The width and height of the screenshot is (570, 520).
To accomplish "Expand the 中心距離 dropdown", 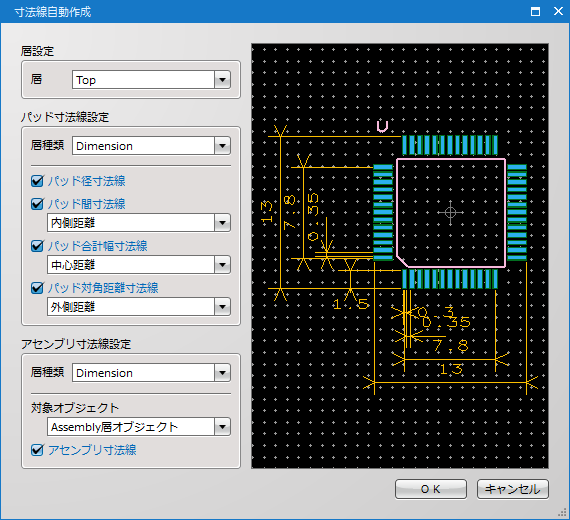I will pos(139,265).
